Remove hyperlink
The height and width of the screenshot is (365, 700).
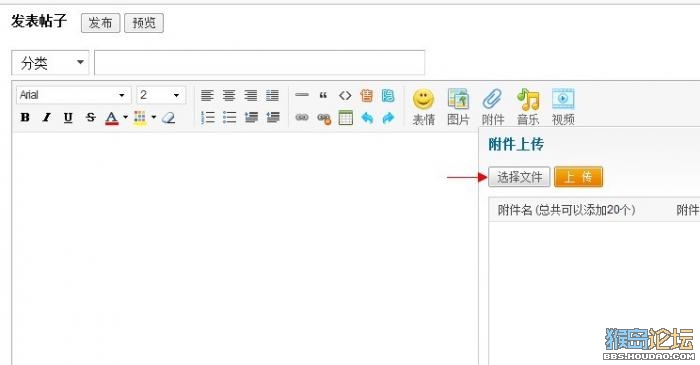tap(324, 118)
